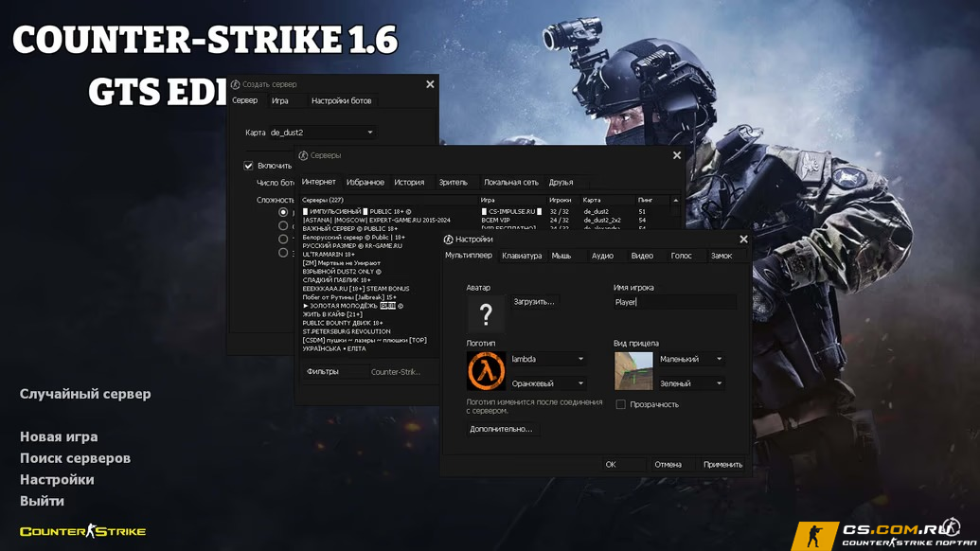Click the crosshair preview image
The height and width of the screenshot is (551, 980).
pos(633,370)
